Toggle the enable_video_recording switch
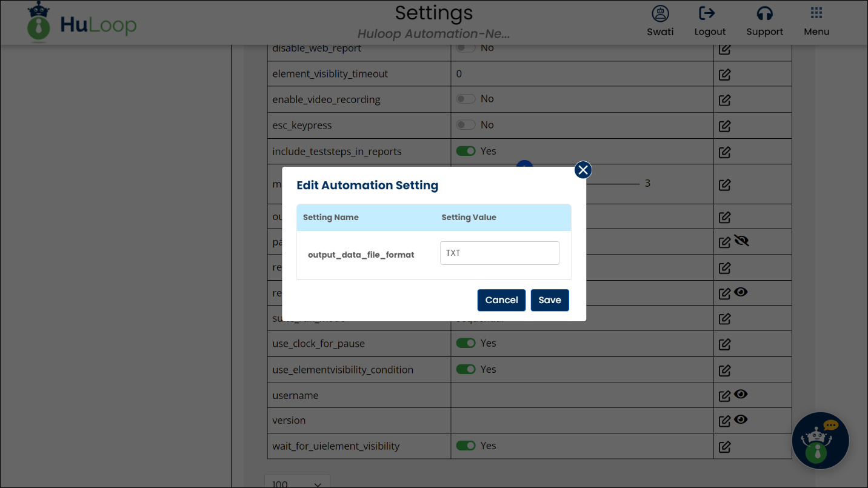Screen dimensions: 868x488 coord(466,99)
